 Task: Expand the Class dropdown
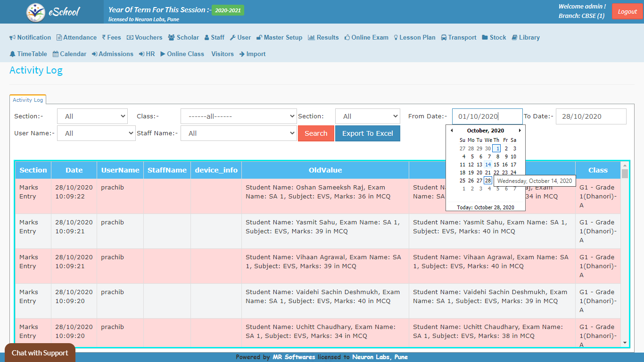tap(238, 116)
